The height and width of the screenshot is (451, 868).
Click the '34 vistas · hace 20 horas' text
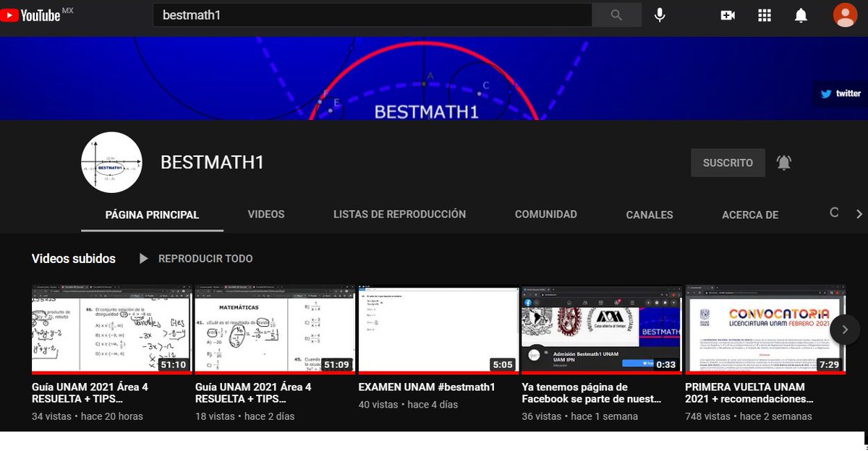click(88, 416)
